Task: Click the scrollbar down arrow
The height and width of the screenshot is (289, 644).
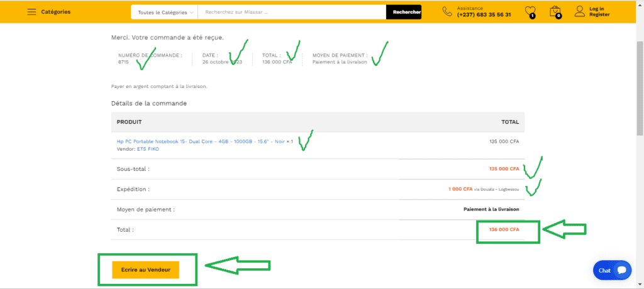Action: pyautogui.click(x=640, y=285)
